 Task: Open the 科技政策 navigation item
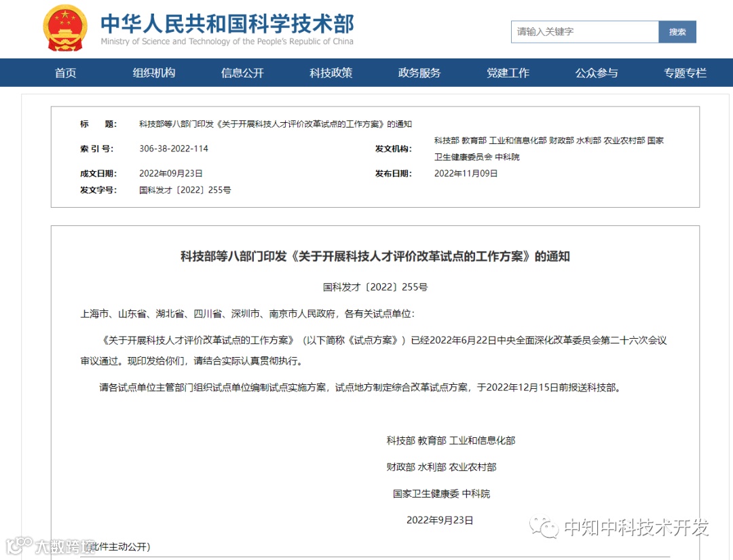tap(331, 73)
